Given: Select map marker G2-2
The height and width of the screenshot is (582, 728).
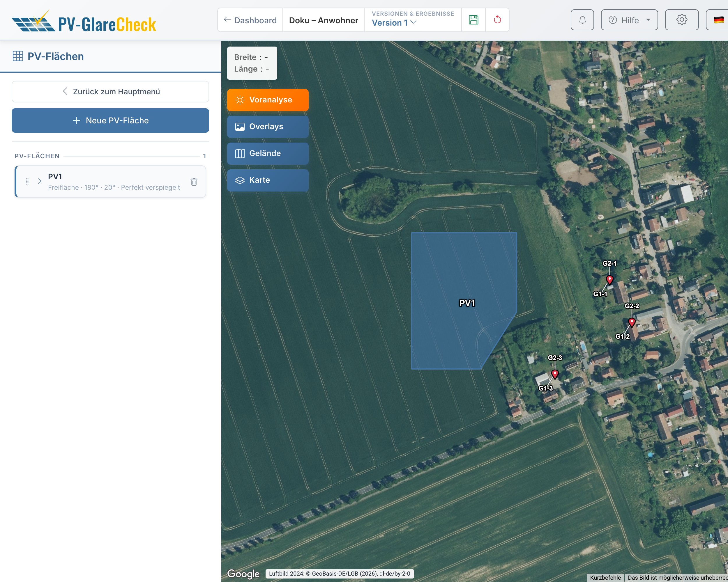Looking at the screenshot, I should [x=631, y=322].
